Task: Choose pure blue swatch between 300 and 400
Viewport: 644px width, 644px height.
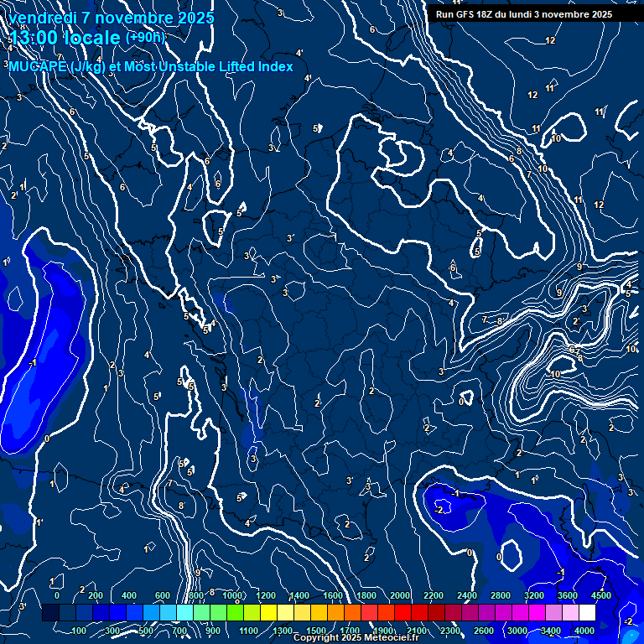Action: click(x=118, y=612)
